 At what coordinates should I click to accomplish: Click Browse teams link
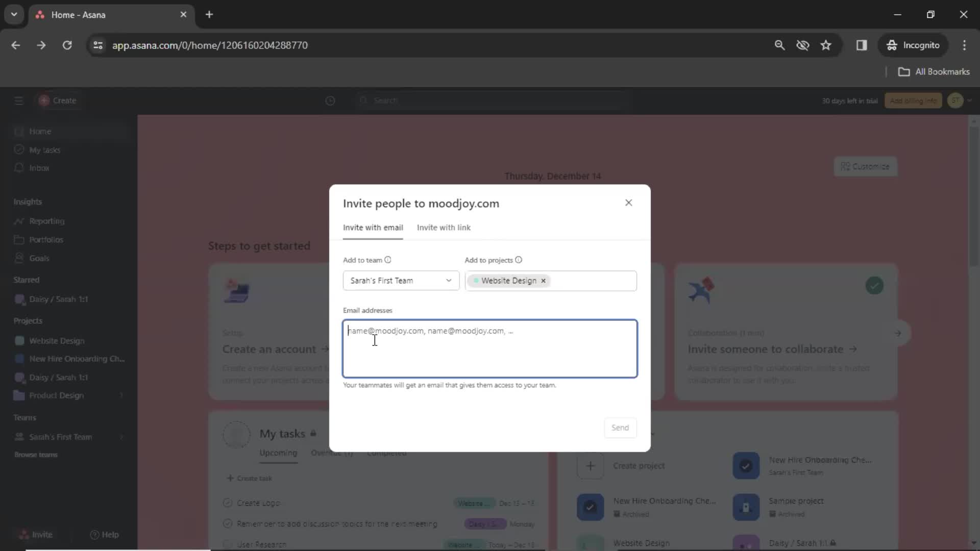pos(36,455)
